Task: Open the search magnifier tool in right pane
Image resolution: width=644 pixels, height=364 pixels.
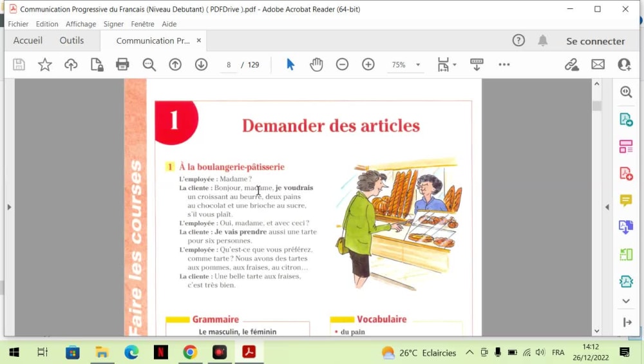Action: click(x=626, y=92)
